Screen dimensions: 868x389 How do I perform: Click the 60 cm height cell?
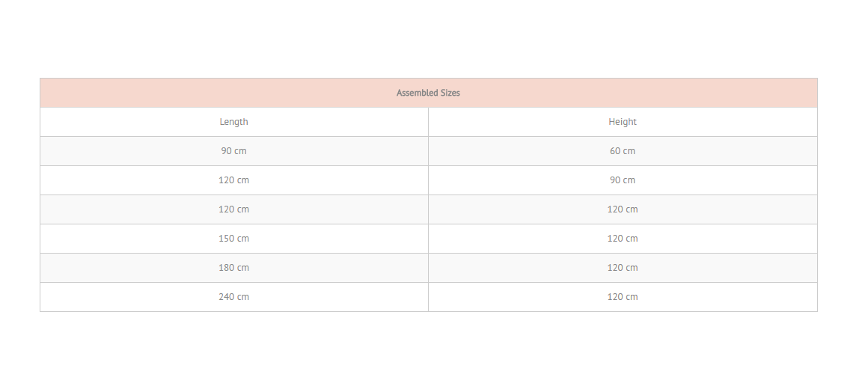(x=623, y=151)
